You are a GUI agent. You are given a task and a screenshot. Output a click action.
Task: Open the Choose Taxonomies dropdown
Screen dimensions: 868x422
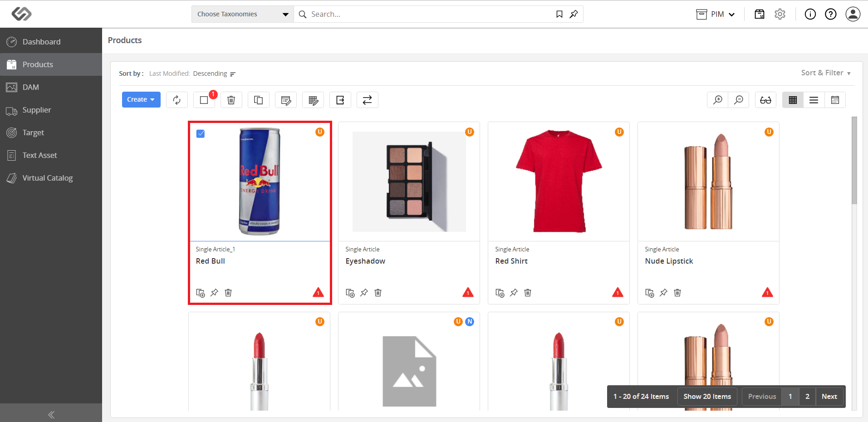(x=243, y=14)
